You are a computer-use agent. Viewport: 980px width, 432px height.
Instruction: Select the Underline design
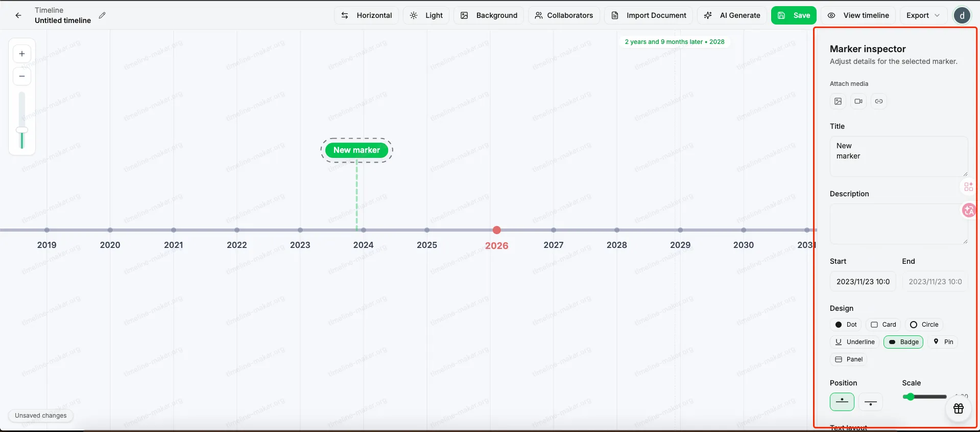click(x=855, y=342)
